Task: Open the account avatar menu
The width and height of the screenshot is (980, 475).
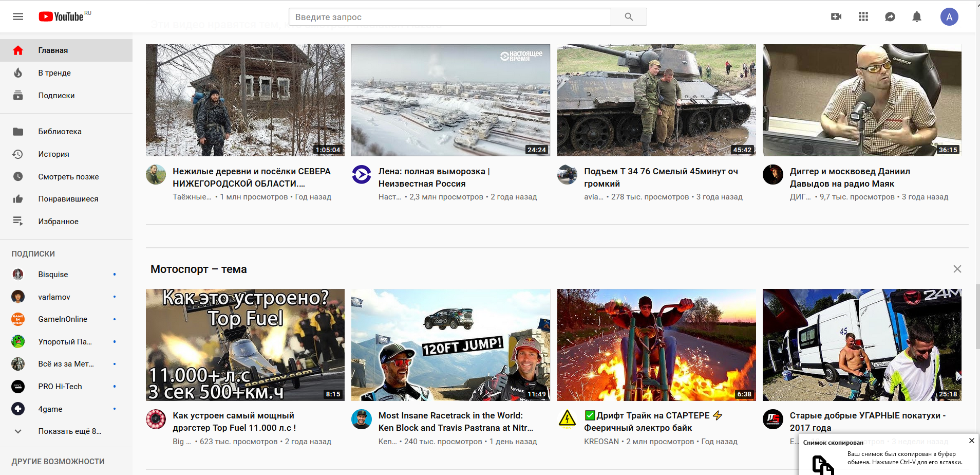Action: pyautogui.click(x=949, y=17)
